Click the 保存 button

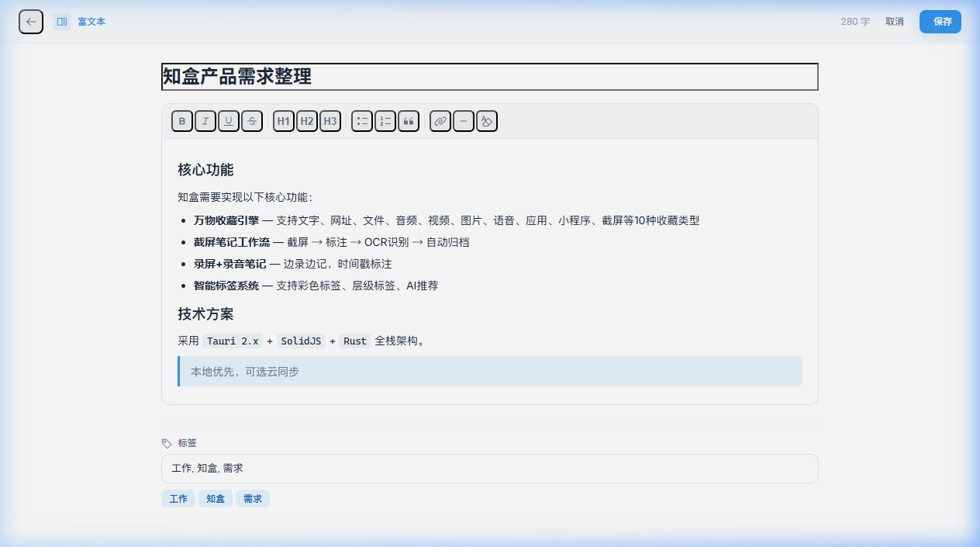click(940, 22)
